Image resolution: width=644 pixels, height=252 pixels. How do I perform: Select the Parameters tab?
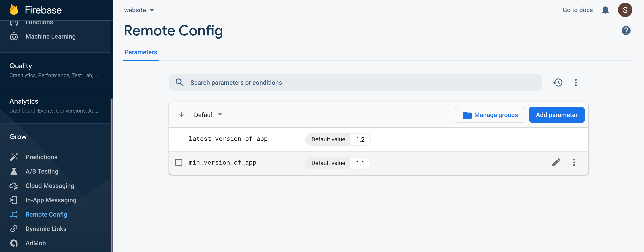pyautogui.click(x=141, y=52)
